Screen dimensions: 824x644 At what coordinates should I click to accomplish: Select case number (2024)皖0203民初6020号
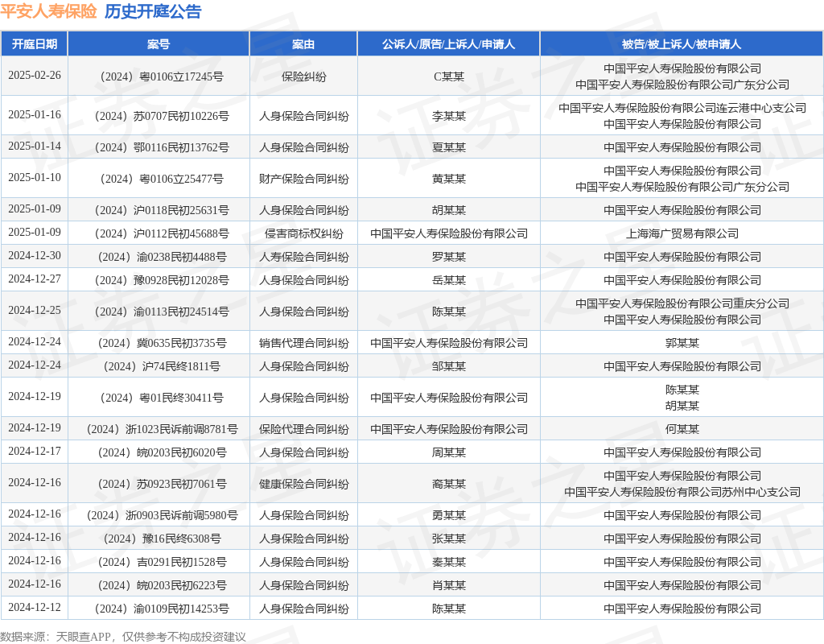pyautogui.click(x=162, y=452)
